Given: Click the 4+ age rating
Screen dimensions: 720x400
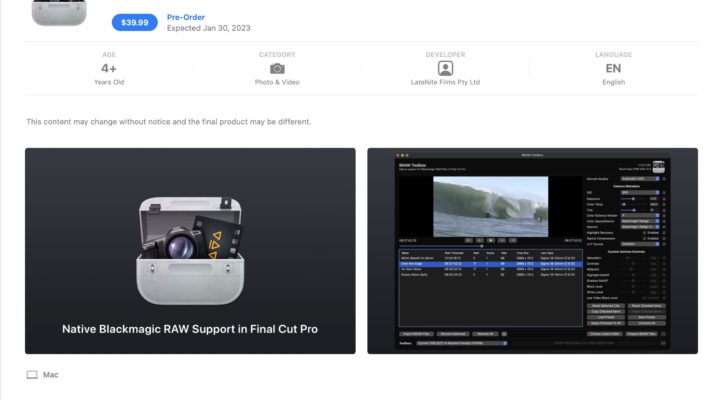Looking at the screenshot, I should click(x=109, y=68).
